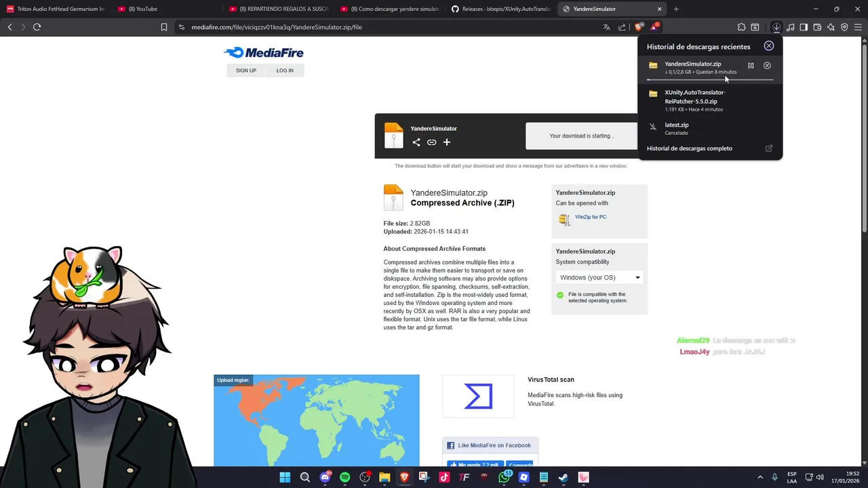Bookmark this page icon
868x488 pixels.
(164, 27)
